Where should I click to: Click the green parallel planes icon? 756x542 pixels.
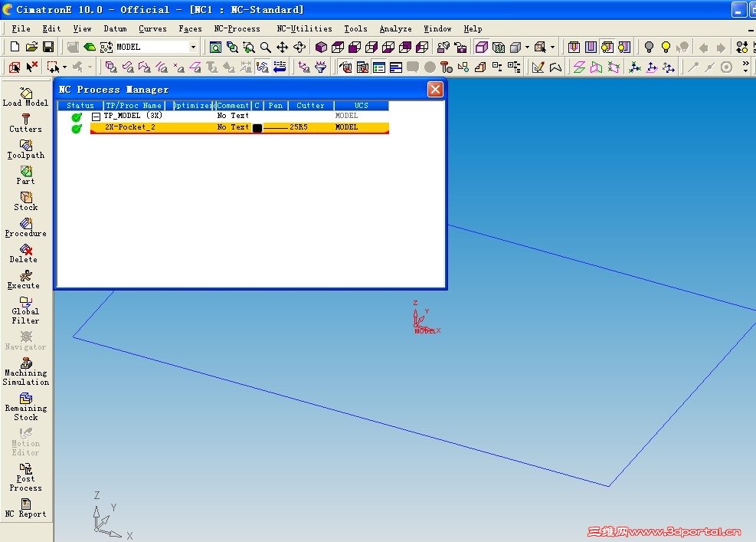coord(579,67)
